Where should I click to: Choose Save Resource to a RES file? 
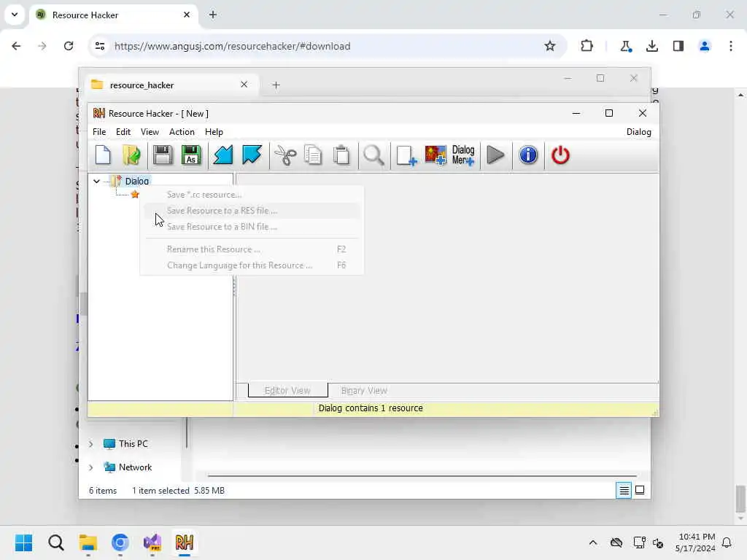(x=252, y=211)
